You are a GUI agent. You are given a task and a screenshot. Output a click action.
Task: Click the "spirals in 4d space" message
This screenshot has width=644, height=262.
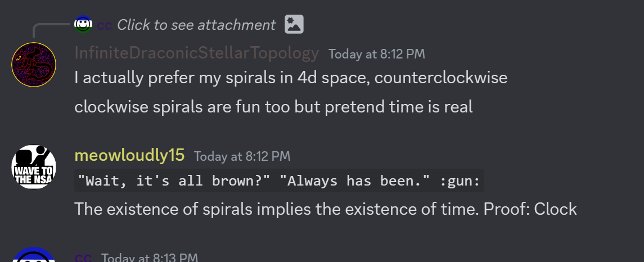(x=291, y=78)
